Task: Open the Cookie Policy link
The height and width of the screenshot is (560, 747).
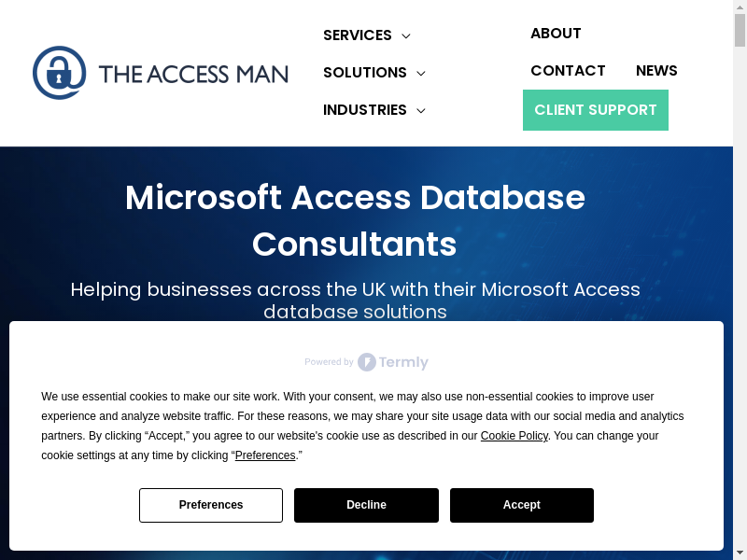Action: pyautogui.click(x=514, y=436)
